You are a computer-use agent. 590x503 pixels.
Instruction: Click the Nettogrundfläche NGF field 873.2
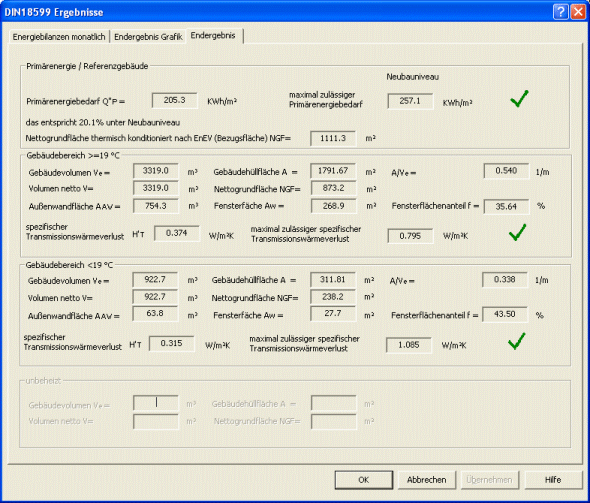(x=333, y=188)
